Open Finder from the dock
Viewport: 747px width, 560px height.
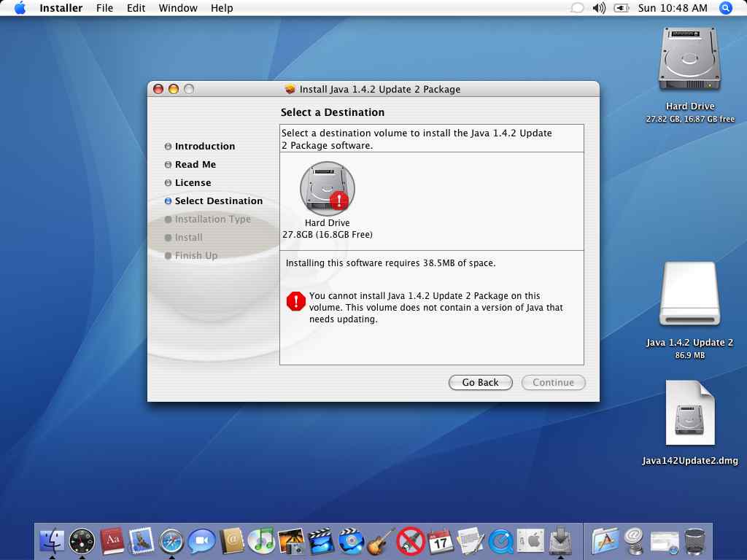(52, 542)
